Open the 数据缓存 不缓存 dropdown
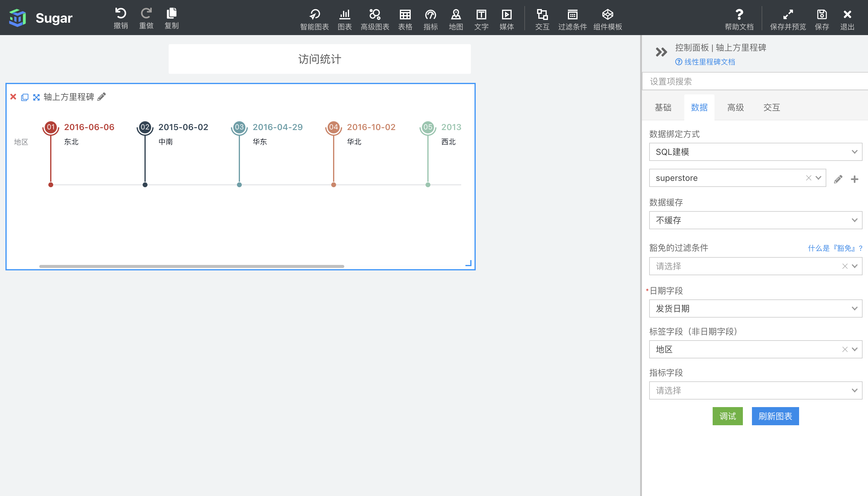The height and width of the screenshot is (496, 868). 755,220
